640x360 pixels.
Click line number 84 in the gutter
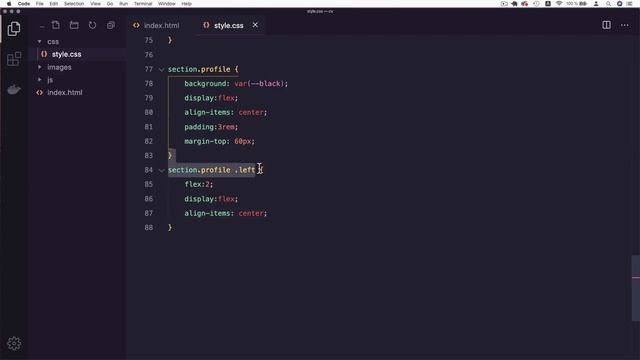[x=149, y=170]
